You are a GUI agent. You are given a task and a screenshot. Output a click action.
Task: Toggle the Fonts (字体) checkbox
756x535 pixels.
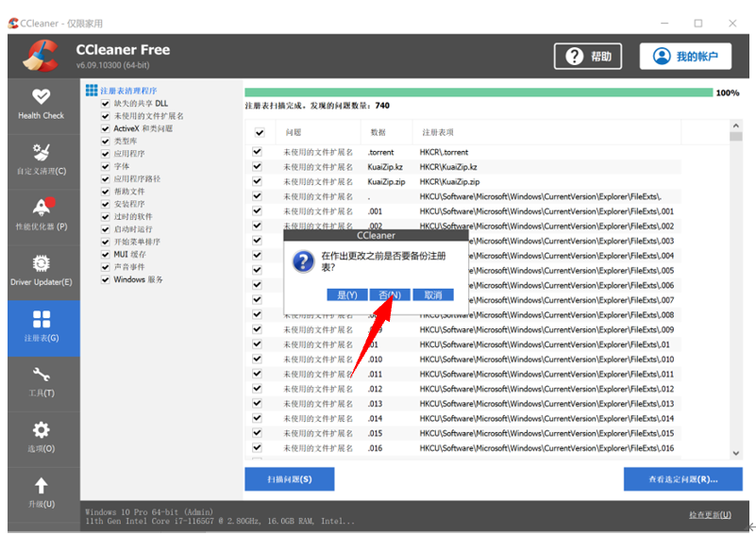pyautogui.click(x=105, y=166)
